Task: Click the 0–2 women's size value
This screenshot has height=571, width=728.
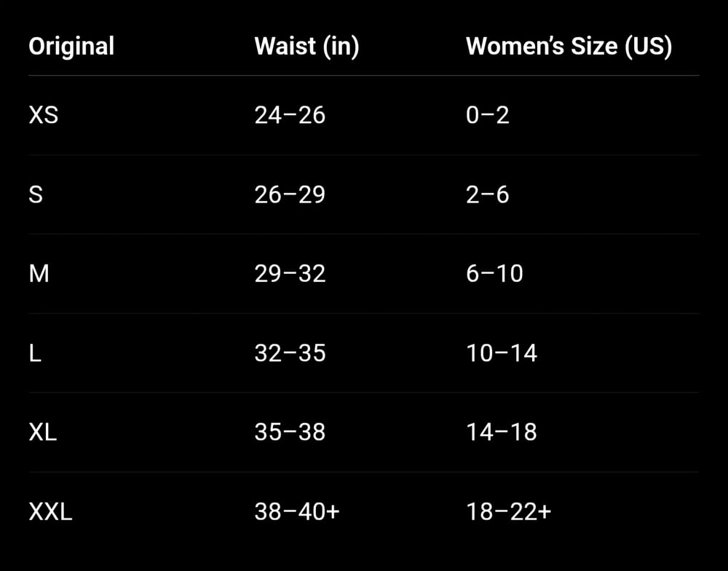Action: coord(487,115)
